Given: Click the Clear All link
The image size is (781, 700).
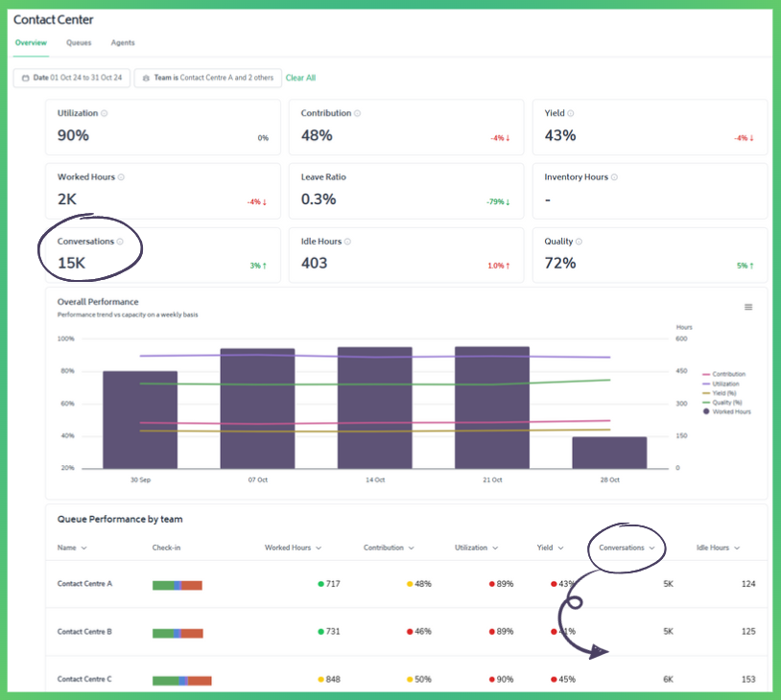Looking at the screenshot, I should 300,78.
